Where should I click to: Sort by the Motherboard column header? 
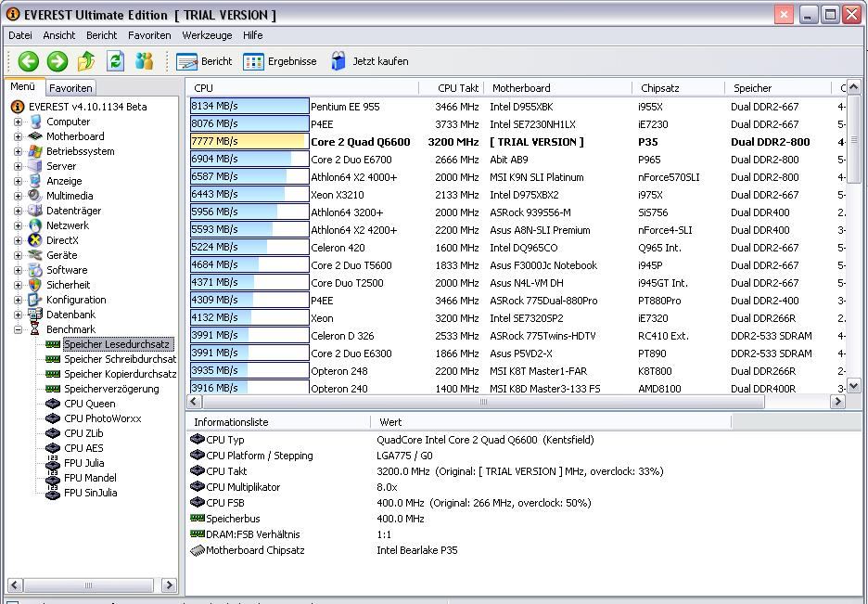(x=558, y=88)
